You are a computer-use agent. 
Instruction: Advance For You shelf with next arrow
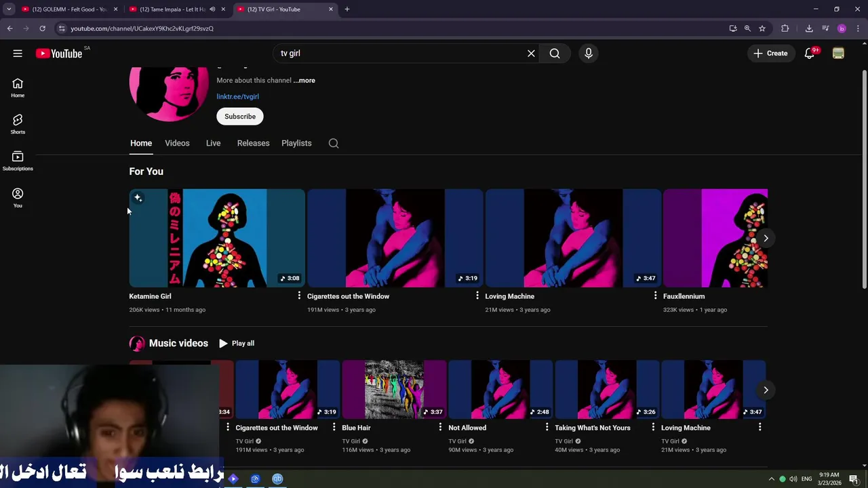coord(766,238)
